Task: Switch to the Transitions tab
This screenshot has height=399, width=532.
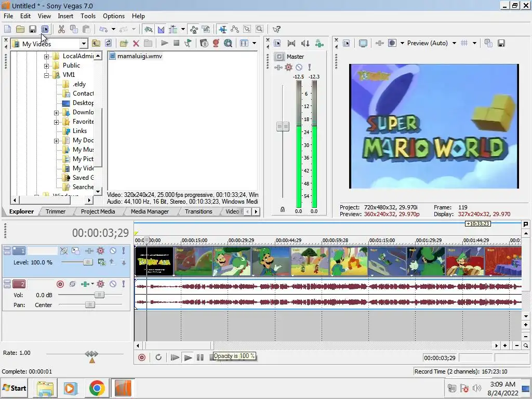Action: click(198, 211)
